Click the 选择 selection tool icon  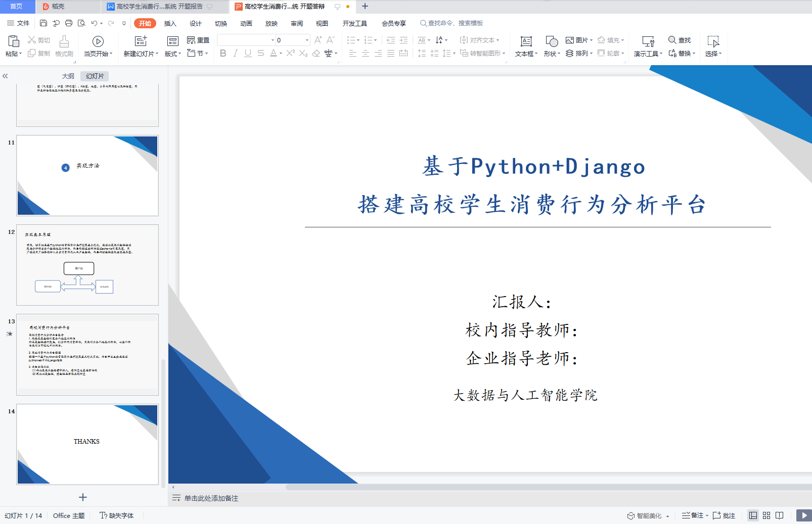click(x=713, y=41)
